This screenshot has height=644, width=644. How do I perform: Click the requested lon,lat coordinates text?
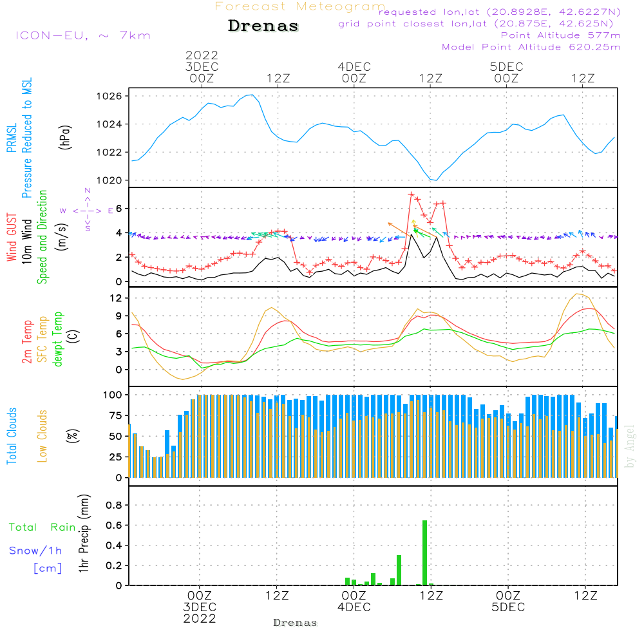click(500, 12)
